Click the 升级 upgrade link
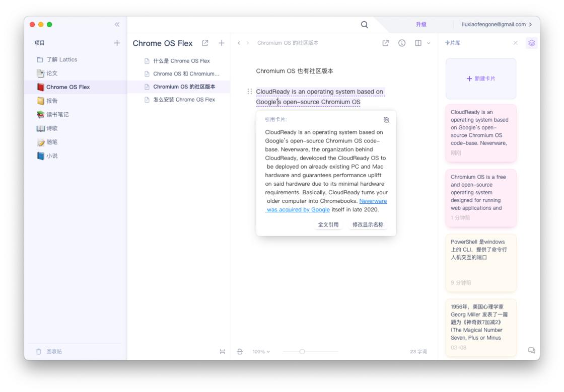Viewport: 564px width, 392px height. click(x=421, y=25)
